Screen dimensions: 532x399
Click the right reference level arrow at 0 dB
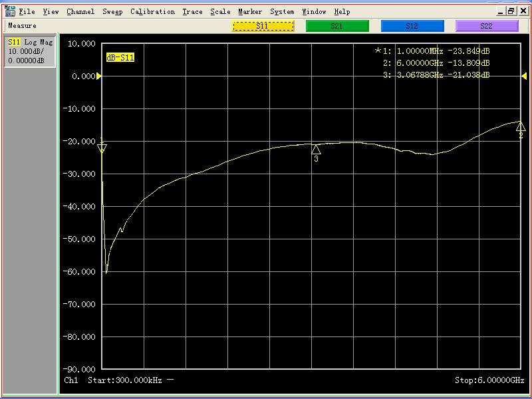coord(524,76)
